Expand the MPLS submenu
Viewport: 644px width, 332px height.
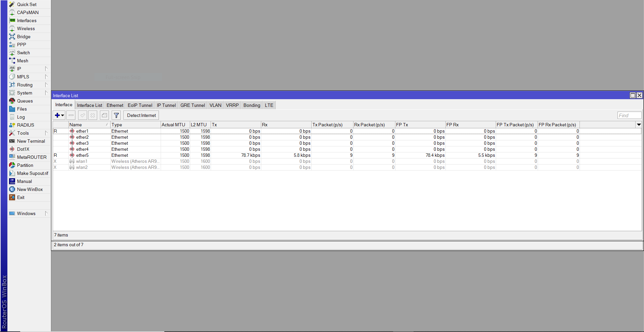pos(46,77)
